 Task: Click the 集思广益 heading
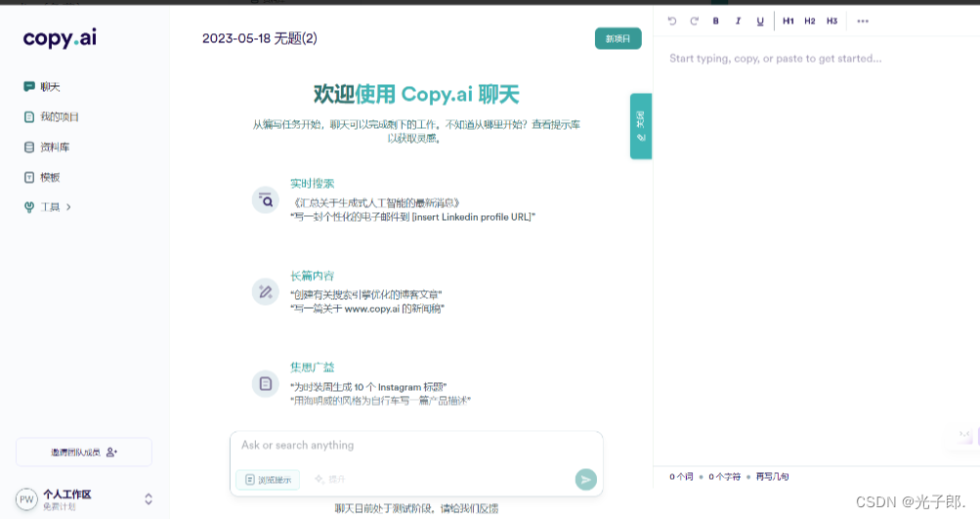312,368
